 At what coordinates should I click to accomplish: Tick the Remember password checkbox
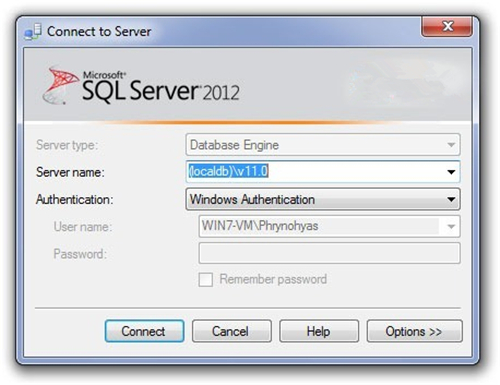[x=206, y=279]
